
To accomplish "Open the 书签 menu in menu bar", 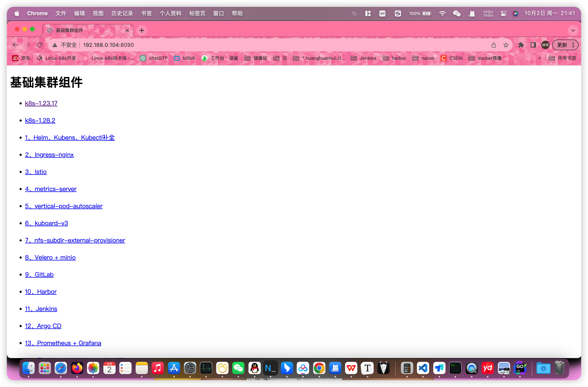I will pyautogui.click(x=146, y=14).
